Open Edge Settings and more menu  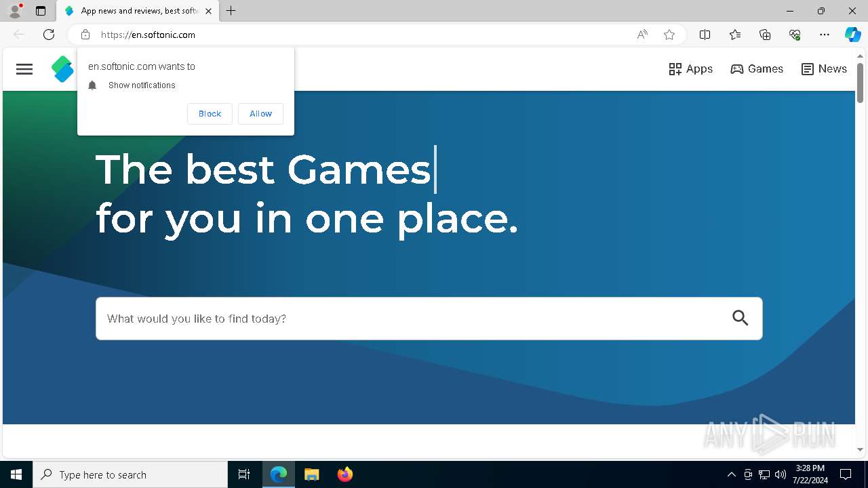pyautogui.click(x=825, y=35)
